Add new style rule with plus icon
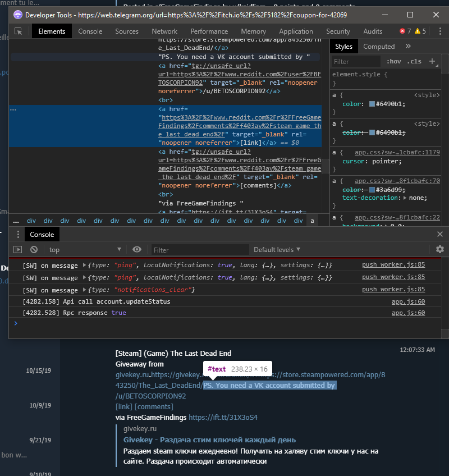Viewport: 449px width, 476px height. point(432,61)
